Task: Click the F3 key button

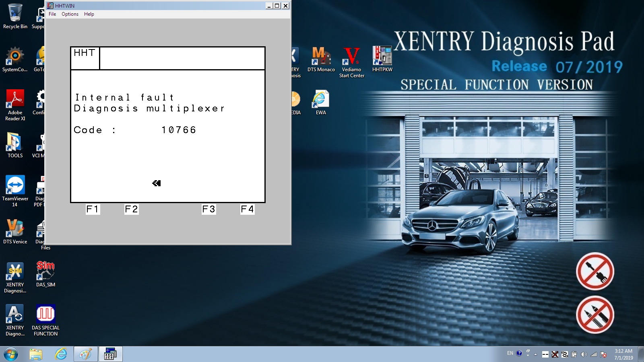Action: (208, 209)
